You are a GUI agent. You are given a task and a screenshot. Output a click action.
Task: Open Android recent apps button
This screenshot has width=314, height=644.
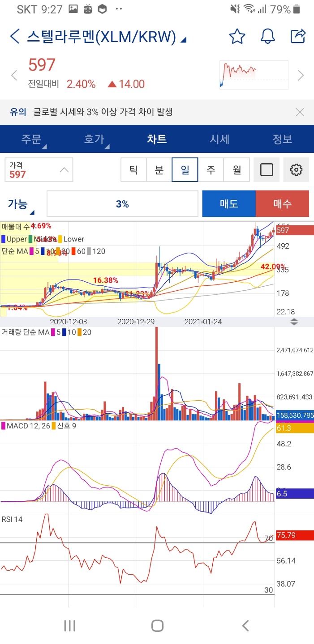69,626
